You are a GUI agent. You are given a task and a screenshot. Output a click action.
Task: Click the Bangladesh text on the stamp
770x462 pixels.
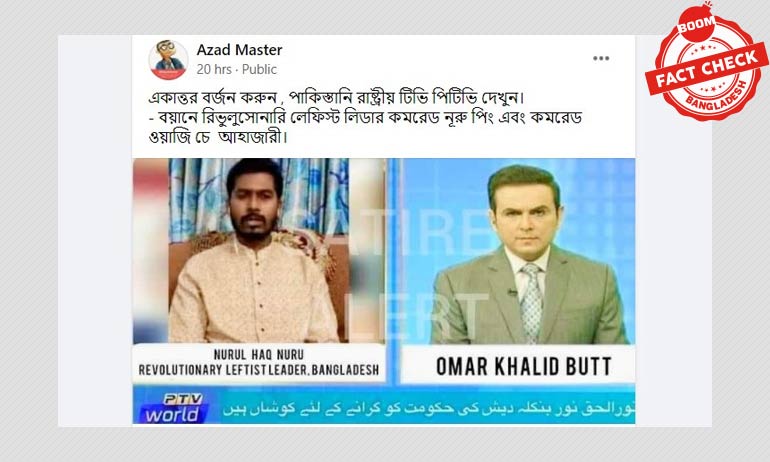(716, 97)
